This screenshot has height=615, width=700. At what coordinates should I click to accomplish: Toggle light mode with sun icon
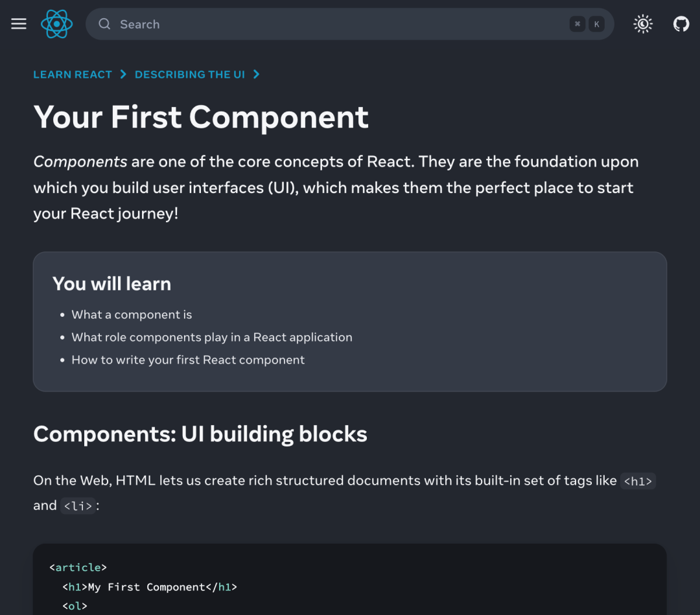[643, 24]
